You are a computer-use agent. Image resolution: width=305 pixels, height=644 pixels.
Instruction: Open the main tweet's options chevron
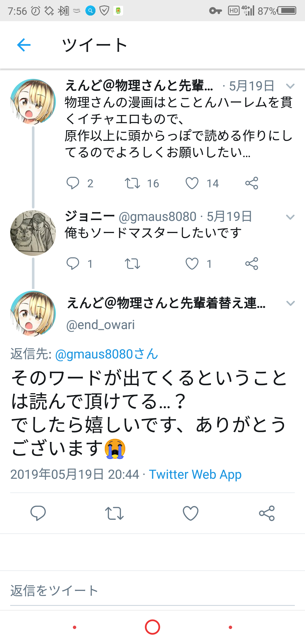pos(290,303)
